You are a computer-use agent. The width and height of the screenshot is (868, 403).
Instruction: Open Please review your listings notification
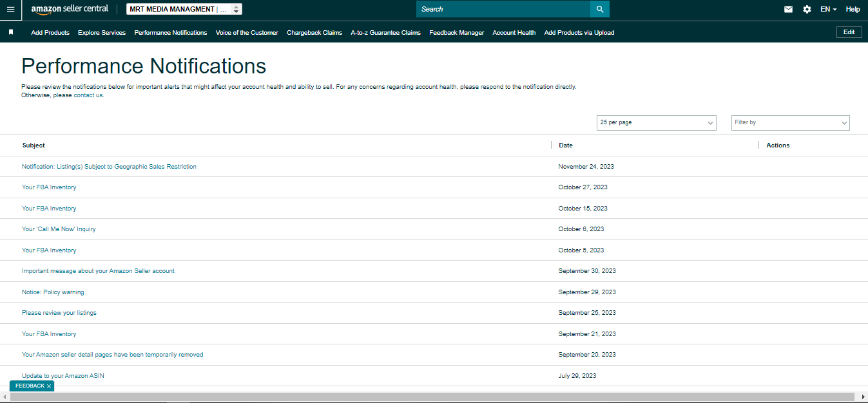click(x=59, y=313)
